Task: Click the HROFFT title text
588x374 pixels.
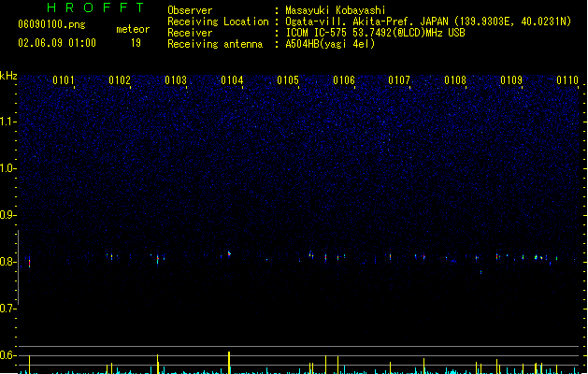Action: tap(95, 7)
